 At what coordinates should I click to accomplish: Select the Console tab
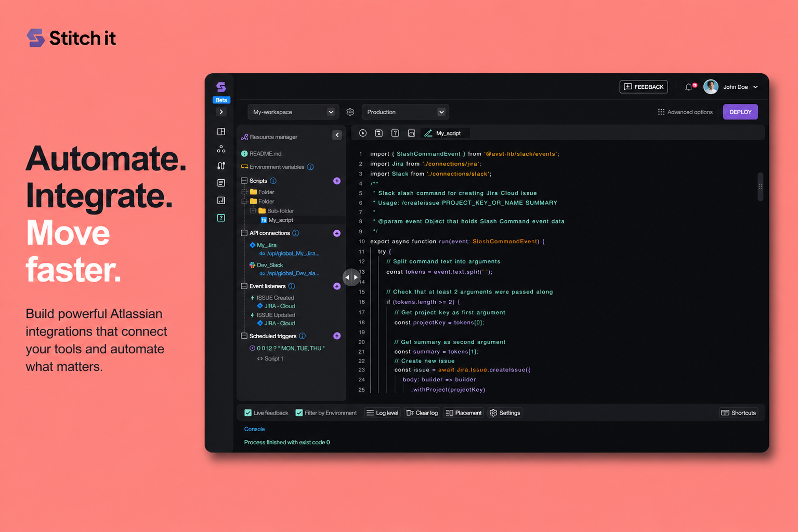[254, 429]
